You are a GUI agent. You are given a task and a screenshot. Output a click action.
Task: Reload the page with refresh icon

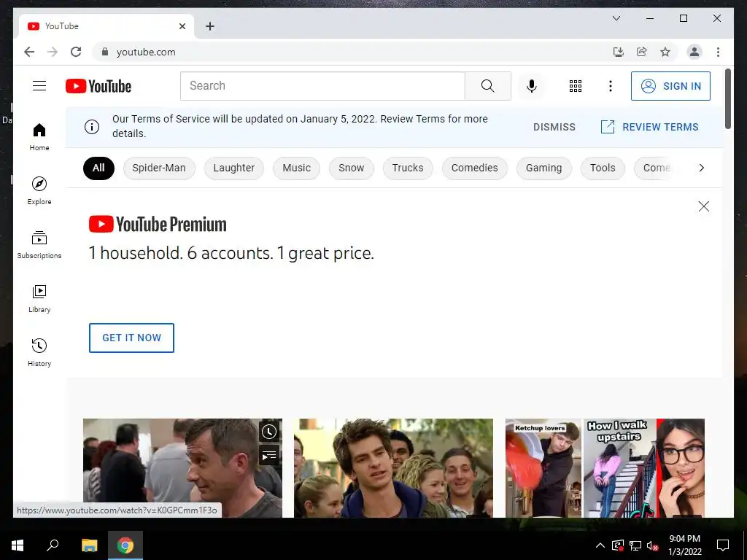[76, 52]
